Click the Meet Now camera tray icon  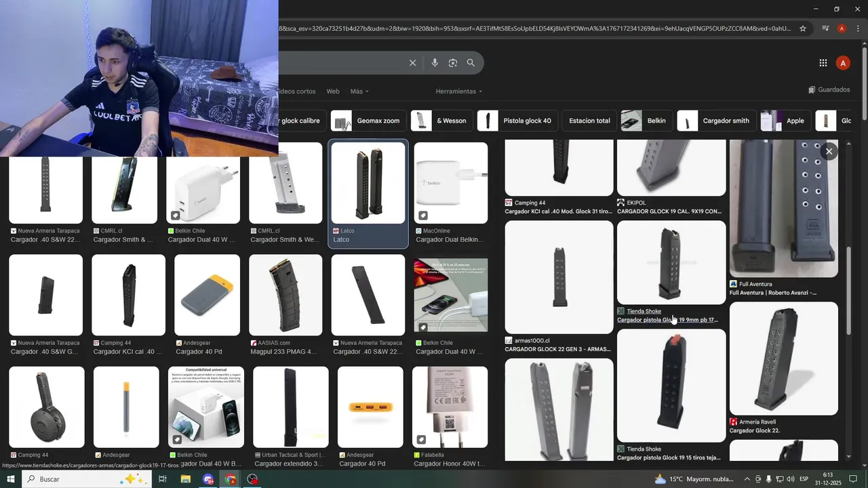click(x=758, y=479)
